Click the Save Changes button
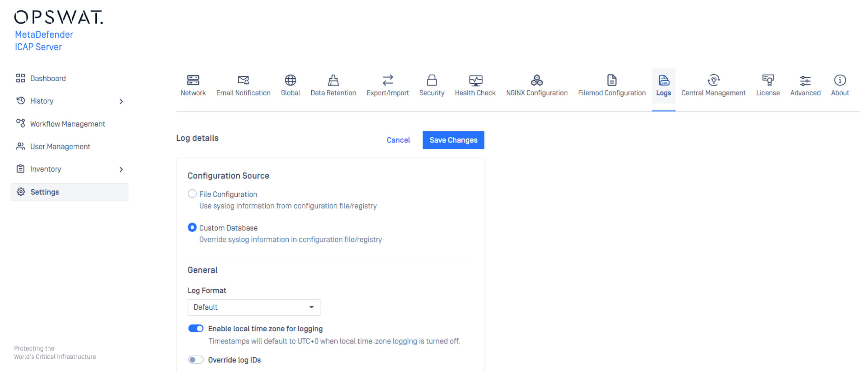 click(x=453, y=140)
